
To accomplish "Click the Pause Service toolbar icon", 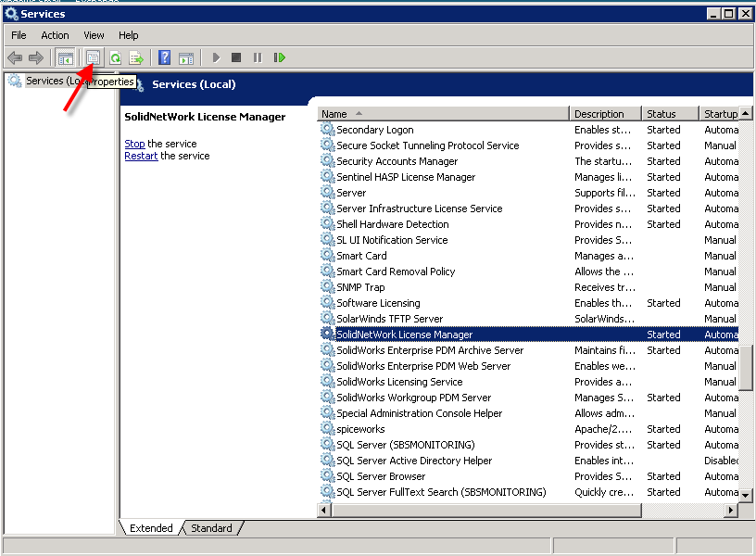I will coord(258,57).
